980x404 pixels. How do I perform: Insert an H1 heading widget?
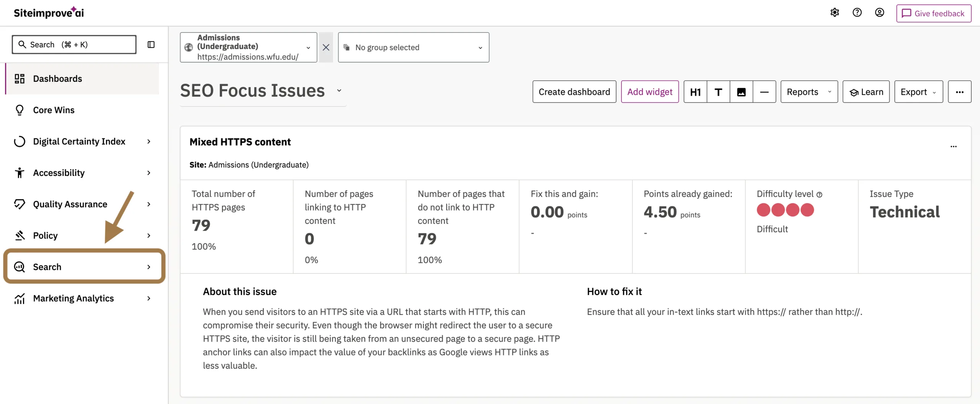[x=695, y=92]
